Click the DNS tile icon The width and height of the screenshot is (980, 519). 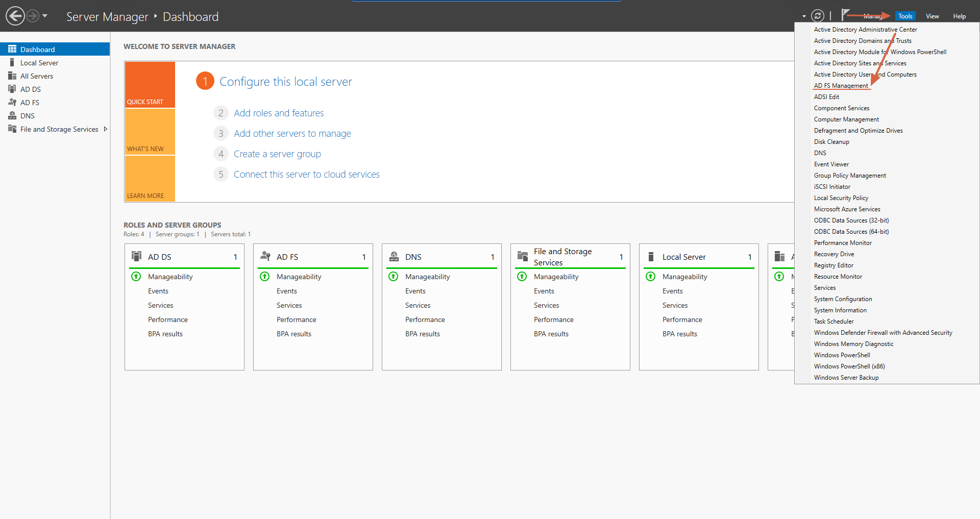(x=394, y=256)
